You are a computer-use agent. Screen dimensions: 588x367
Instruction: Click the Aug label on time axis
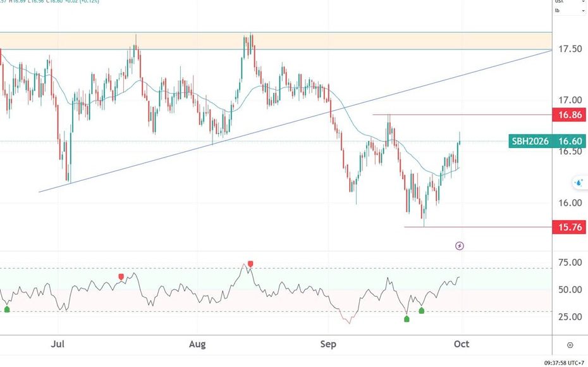[x=198, y=344]
